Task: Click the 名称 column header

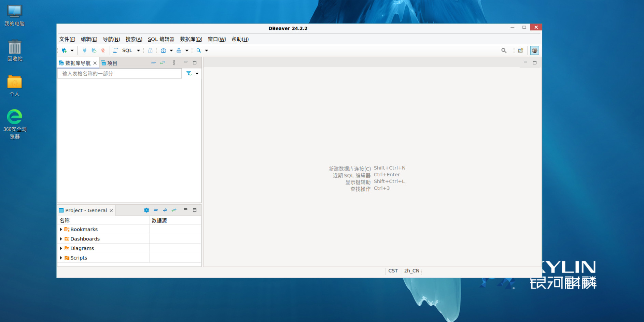Action: 104,220
